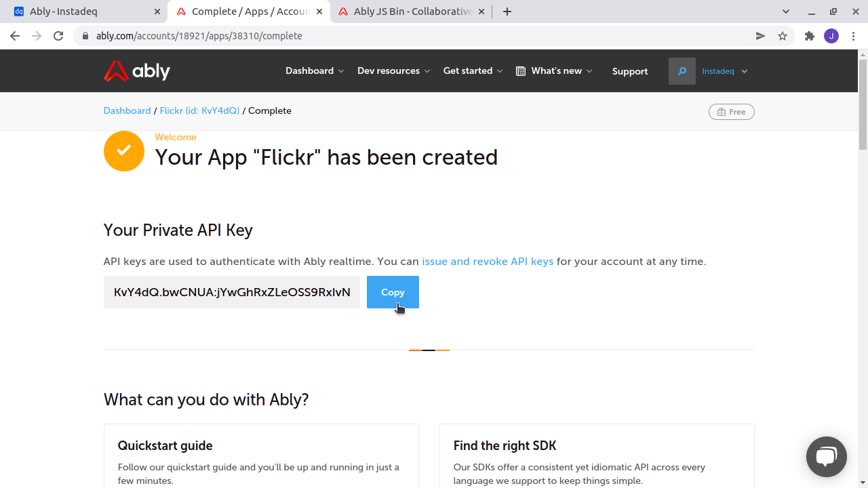Image resolution: width=868 pixels, height=488 pixels.
Task: Click the Your Private API Key heading
Action: click(178, 230)
